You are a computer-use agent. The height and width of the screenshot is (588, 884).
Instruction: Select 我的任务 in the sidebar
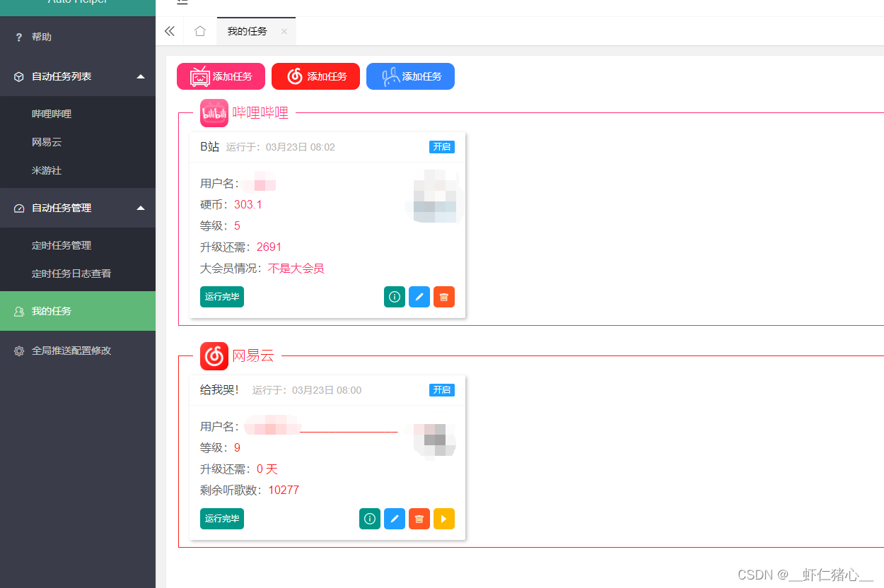click(x=78, y=311)
